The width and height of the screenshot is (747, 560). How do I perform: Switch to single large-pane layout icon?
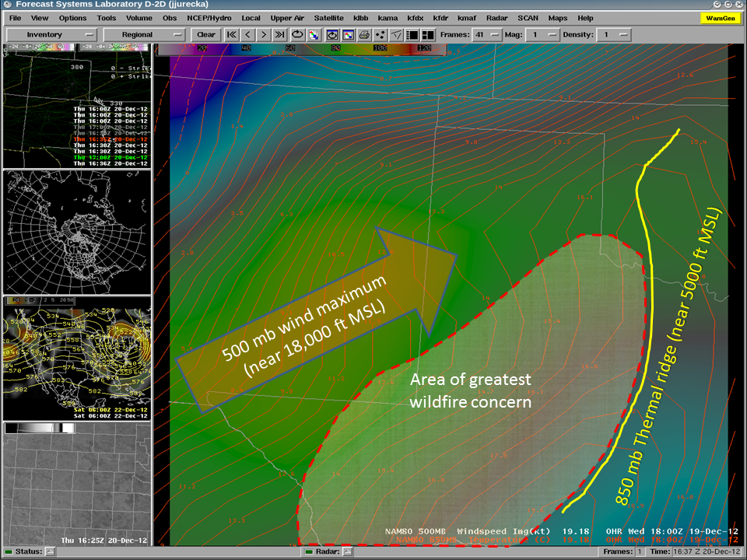click(412, 35)
